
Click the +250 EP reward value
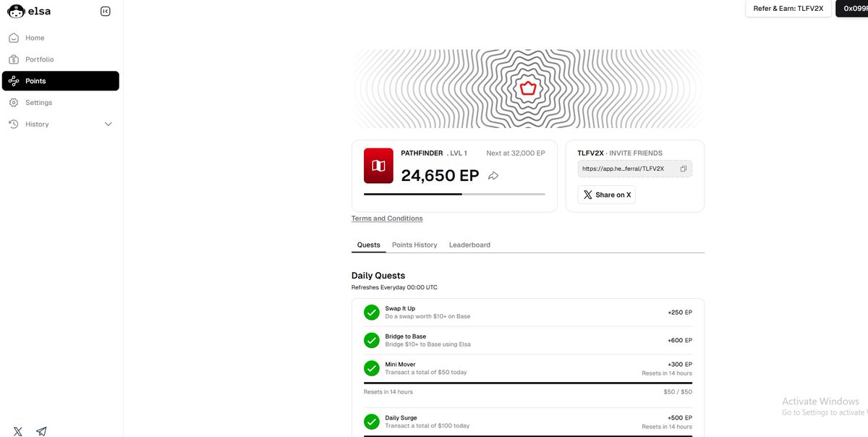coord(680,313)
